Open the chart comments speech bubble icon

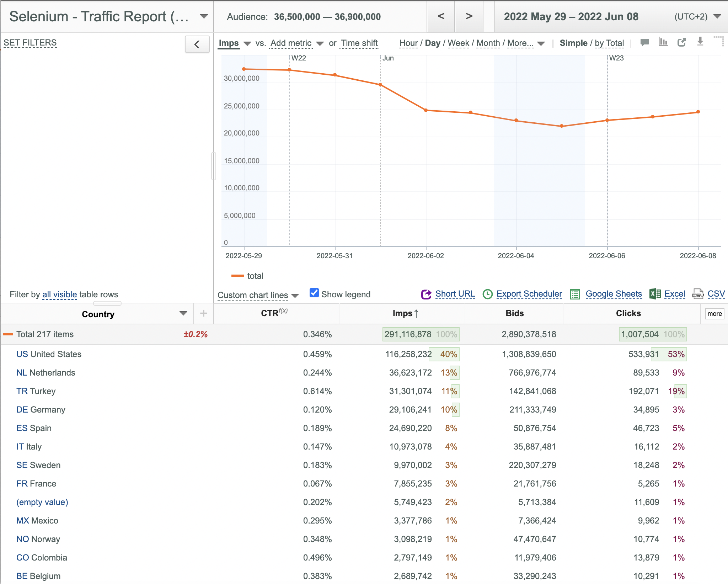tap(644, 42)
